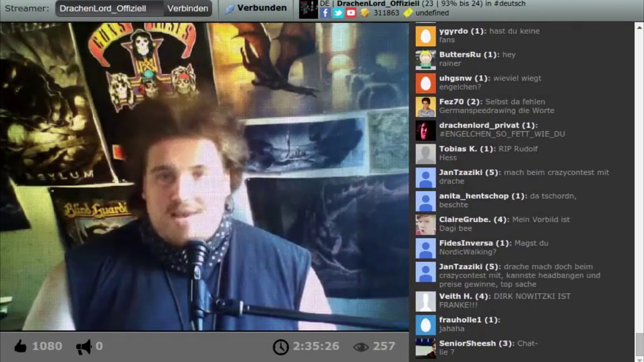Click the like count 1080

[47, 346]
